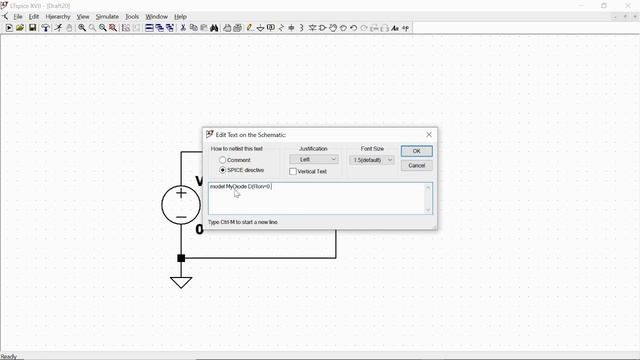The image size is (640, 360).
Task: Save the schematic with floppy icon
Action: (x=32, y=28)
